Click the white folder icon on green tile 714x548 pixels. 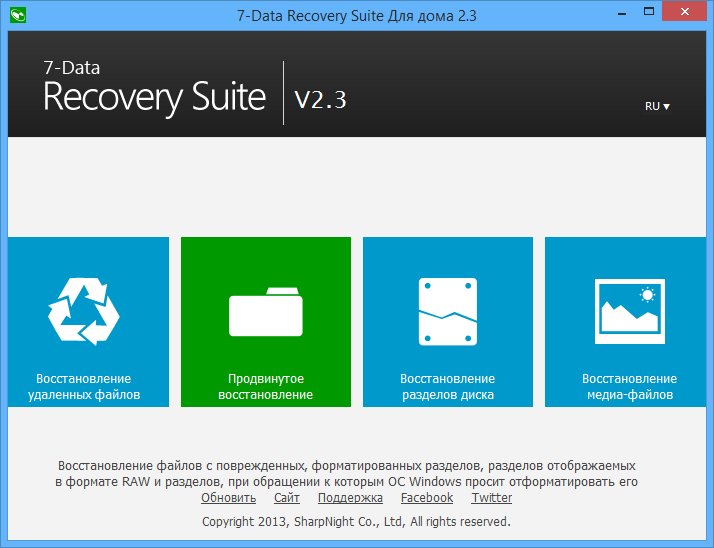265,312
